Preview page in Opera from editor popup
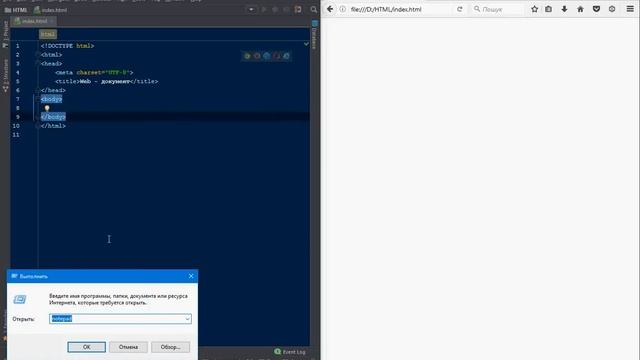The height and width of the screenshot is (360, 640). [276, 56]
